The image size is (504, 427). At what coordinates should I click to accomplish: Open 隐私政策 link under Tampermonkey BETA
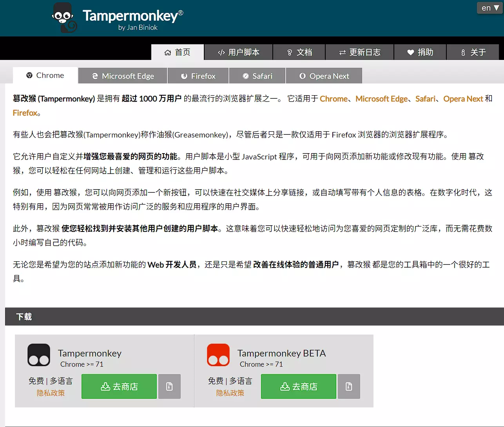(230, 393)
